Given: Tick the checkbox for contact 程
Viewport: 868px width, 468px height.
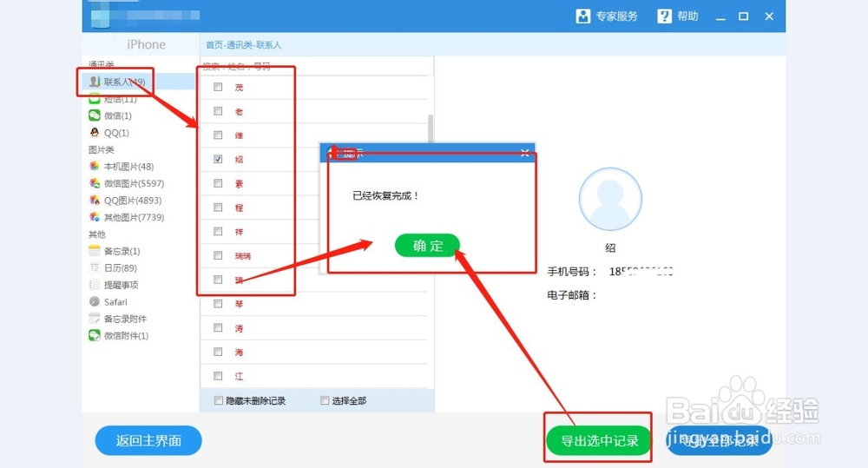Looking at the screenshot, I should click(x=218, y=208).
